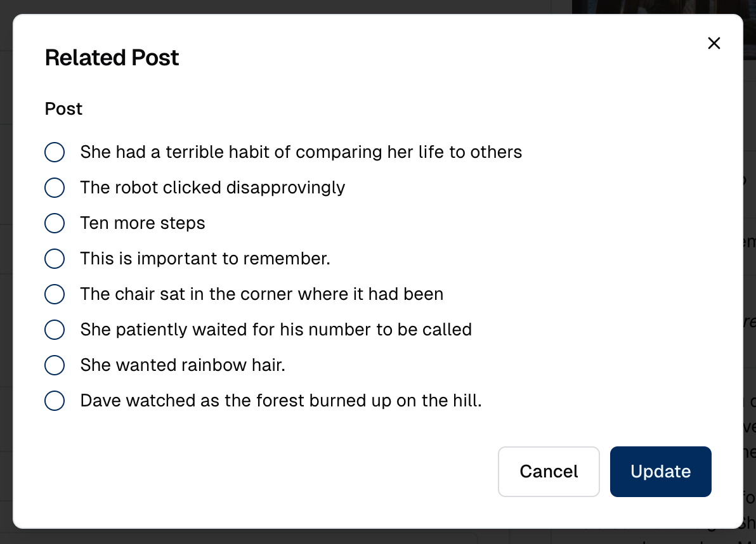Click text 'The chair sat in the corner where it had been'
Screen dimensions: 756x544
click(261, 294)
